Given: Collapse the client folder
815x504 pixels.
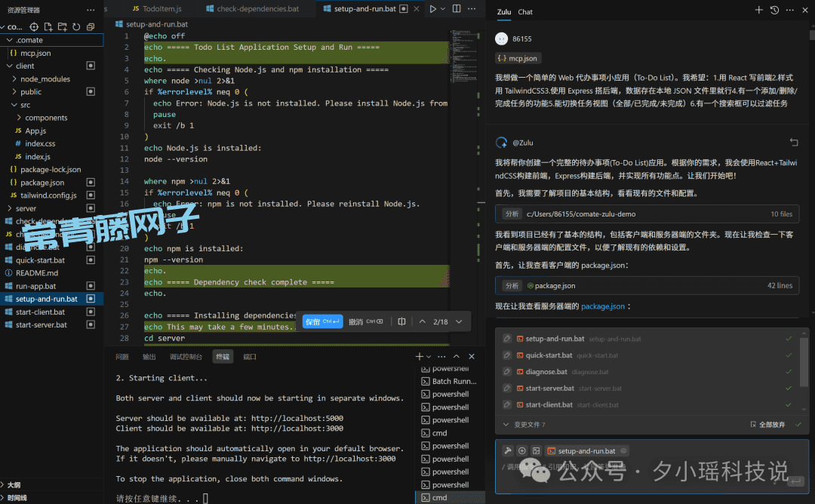Looking at the screenshot, I should [9, 66].
